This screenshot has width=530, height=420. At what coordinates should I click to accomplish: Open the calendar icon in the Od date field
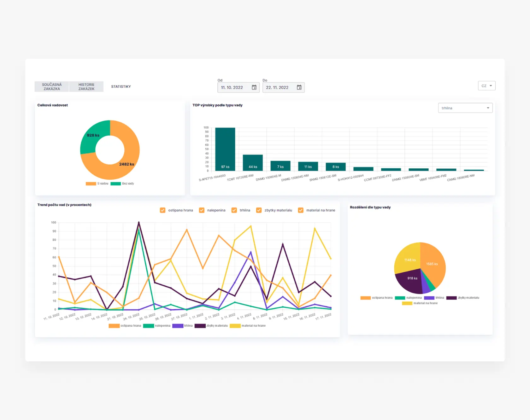click(x=254, y=87)
